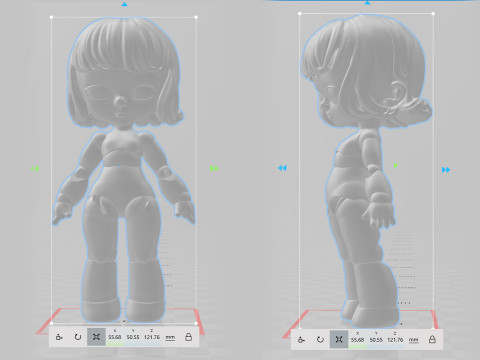Viewport: 480px width, 360px height.
Task: Click the Y size value 50.55 in front-view toolbar
Action: 133,337
